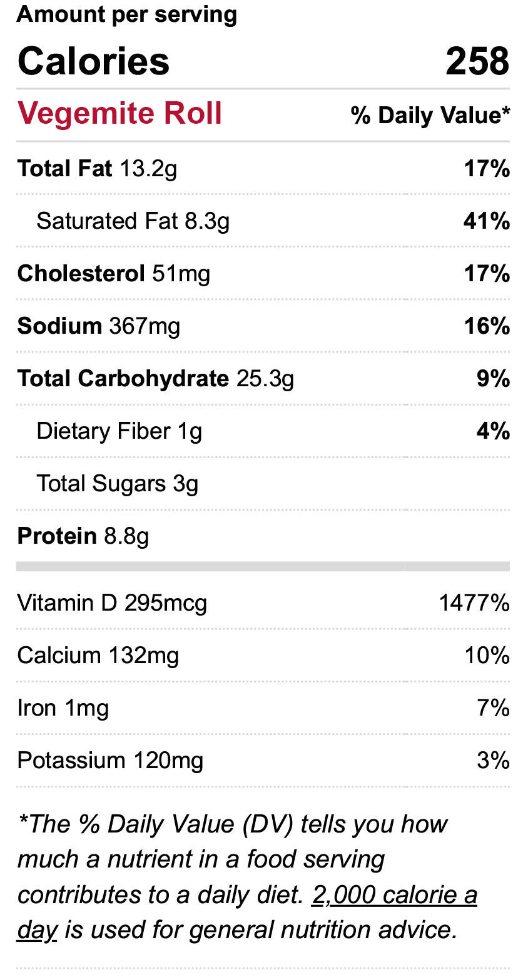Click the "2,000 calorie a day" link
The image size is (528, 980).
tap(394, 895)
